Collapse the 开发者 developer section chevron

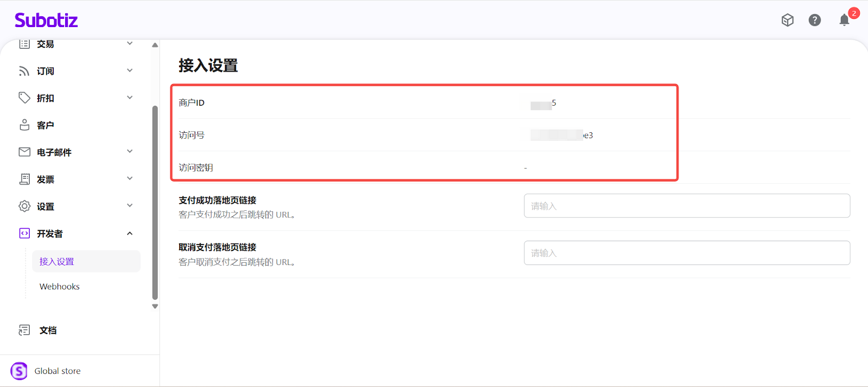130,234
